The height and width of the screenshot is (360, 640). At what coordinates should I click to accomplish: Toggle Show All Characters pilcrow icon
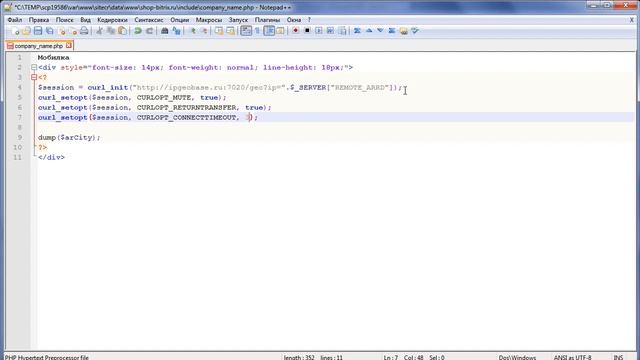[x=257, y=31]
